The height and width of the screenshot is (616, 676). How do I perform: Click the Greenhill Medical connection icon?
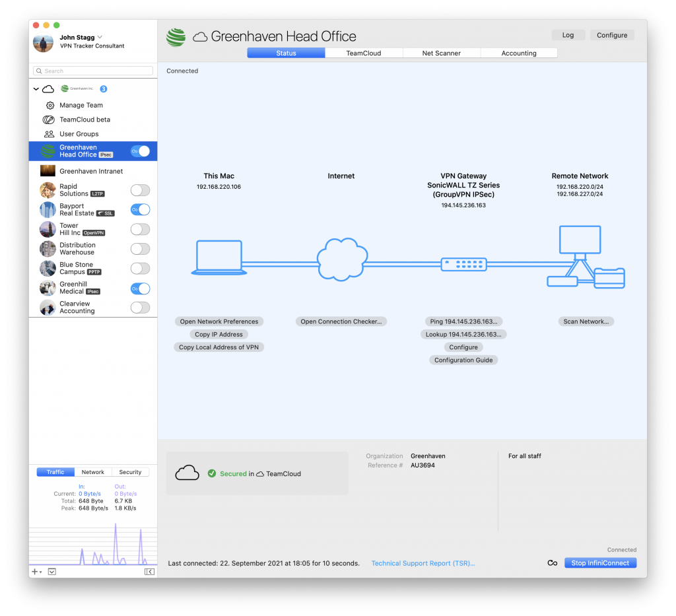[x=48, y=288]
